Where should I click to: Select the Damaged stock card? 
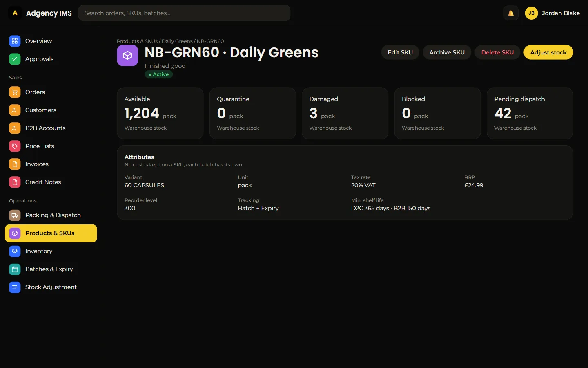(x=345, y=113)
